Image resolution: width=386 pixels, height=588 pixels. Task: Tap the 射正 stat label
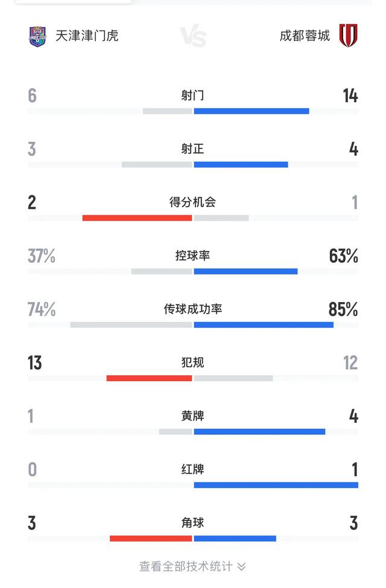coord(192,149)
